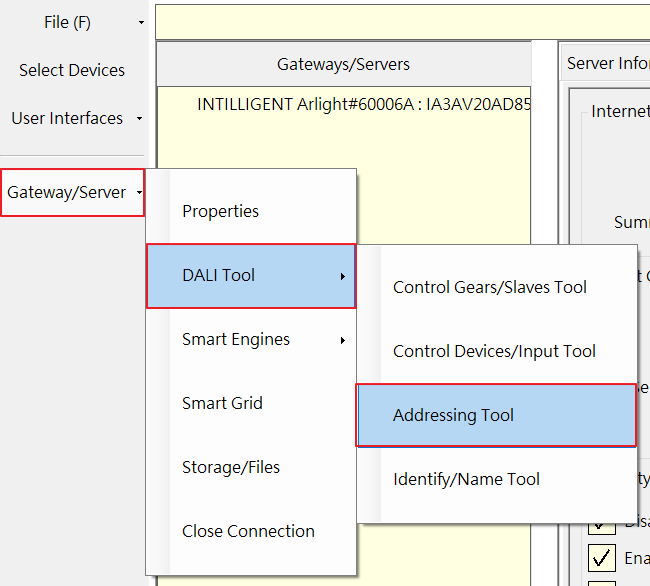Expand the Smart Engines submenu arrow
This screenshot has width=650, height=586.
[343, 340]
